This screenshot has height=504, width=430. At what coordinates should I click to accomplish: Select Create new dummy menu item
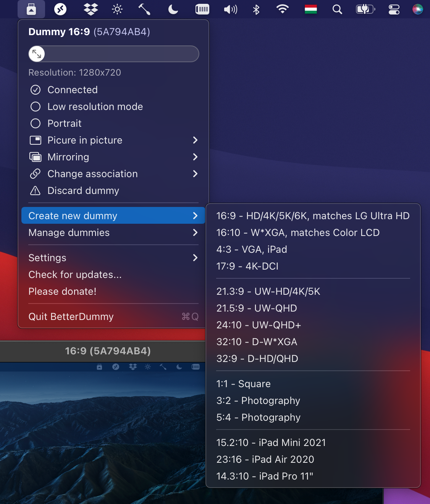[113, 216]
